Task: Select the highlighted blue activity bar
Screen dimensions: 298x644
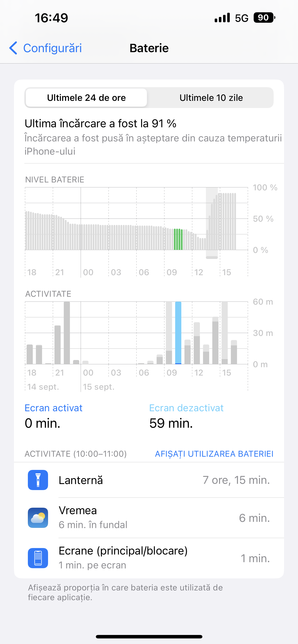Action: (x=178, y=333)
